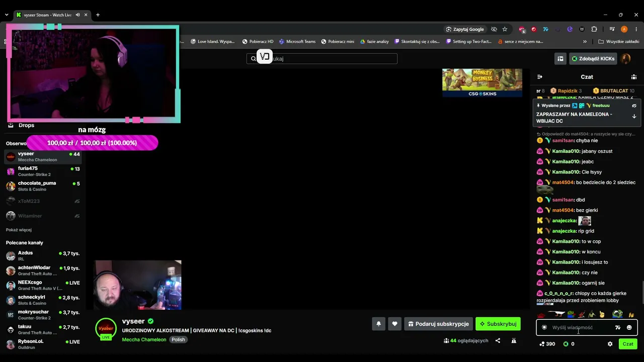This screenshot has height=362, width=644.
Task: Open offline channel Witaminer
Action: pos(43,216)
